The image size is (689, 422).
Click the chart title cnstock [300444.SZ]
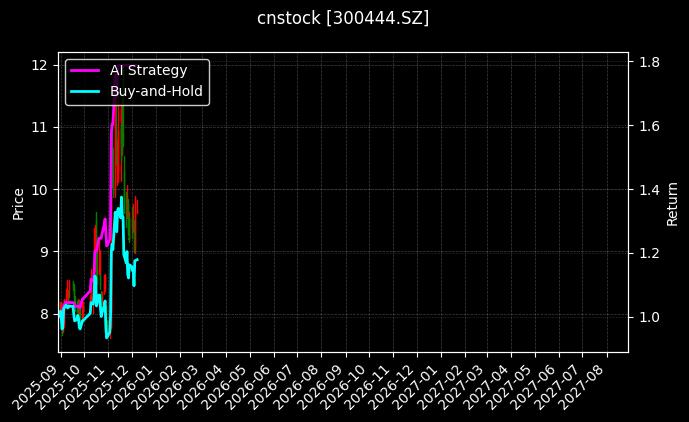(x=343, y=18)
